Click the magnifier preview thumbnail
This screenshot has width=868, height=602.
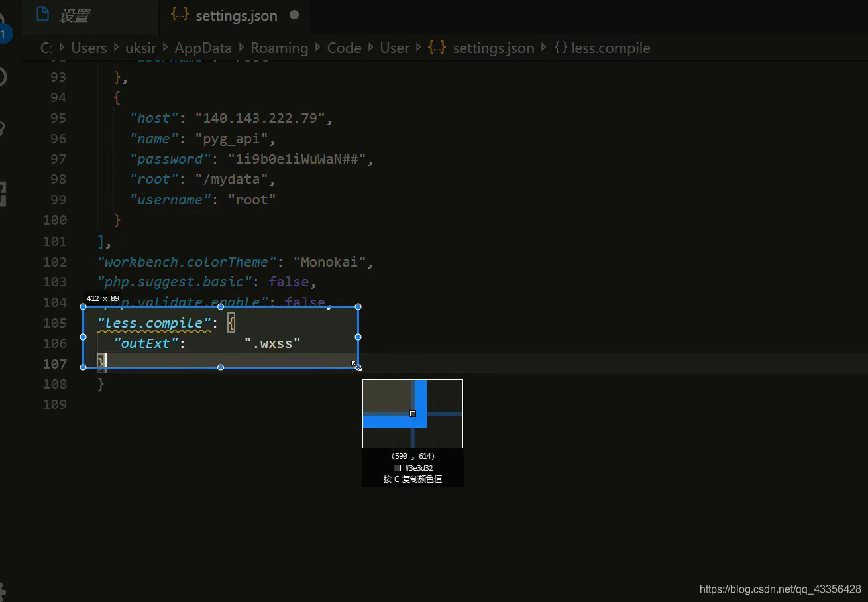pos(413,414)
